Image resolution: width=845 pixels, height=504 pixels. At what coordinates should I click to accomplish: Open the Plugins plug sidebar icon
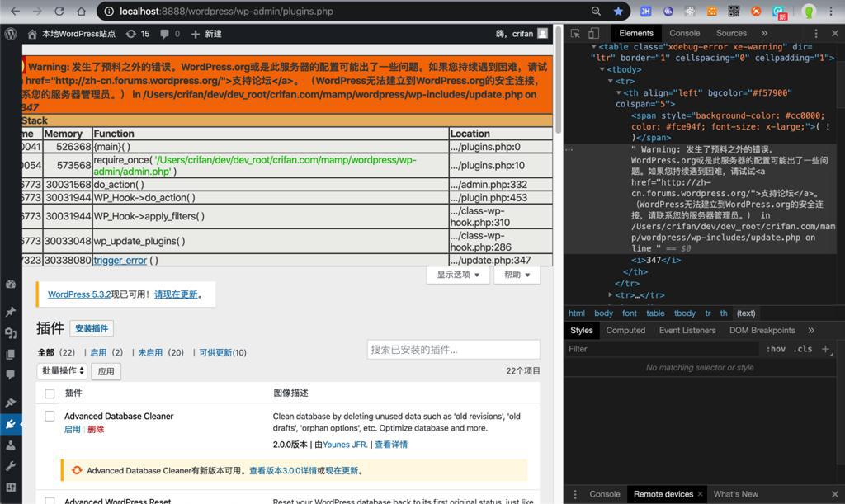click(x=11, y=424)
